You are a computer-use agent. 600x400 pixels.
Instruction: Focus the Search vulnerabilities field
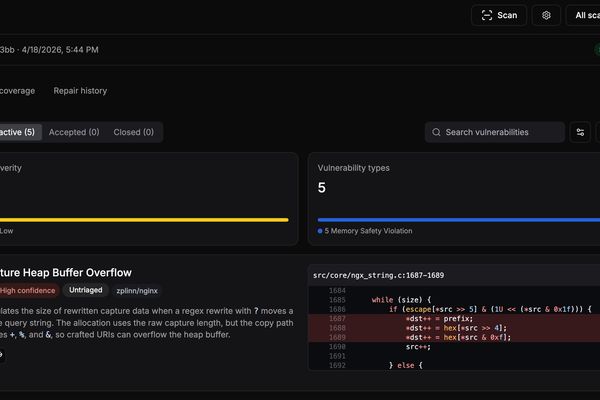tap(494, 132)
